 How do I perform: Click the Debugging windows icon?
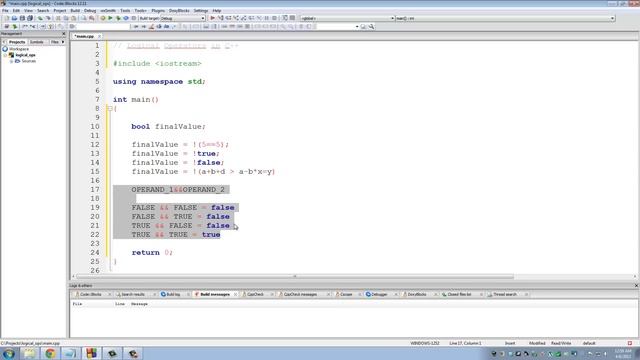click(x=285, y=18)
